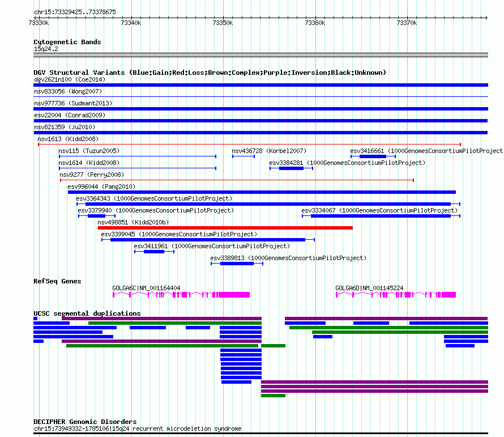The height and width of the screenshot is (437, 504).
Task: Select the 15q24.2 cytogenetic band bar
Action: click(260, 55)
